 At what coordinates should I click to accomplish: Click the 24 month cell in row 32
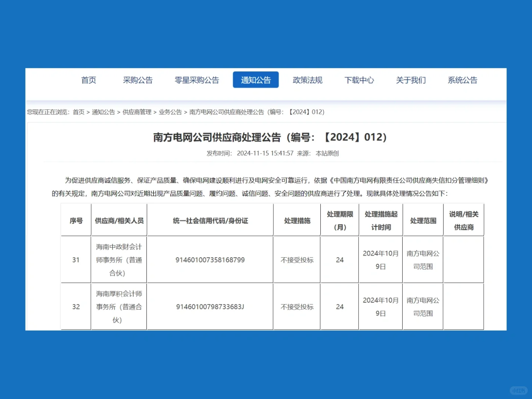pos(340,307)
